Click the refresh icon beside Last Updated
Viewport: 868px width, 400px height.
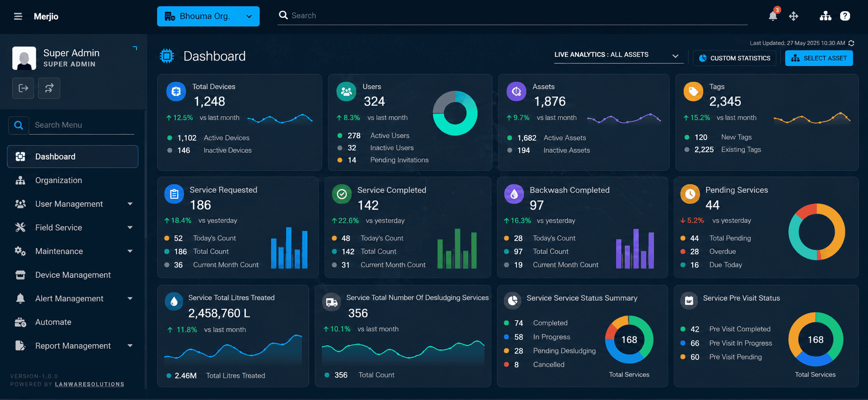tap(851, 43)
